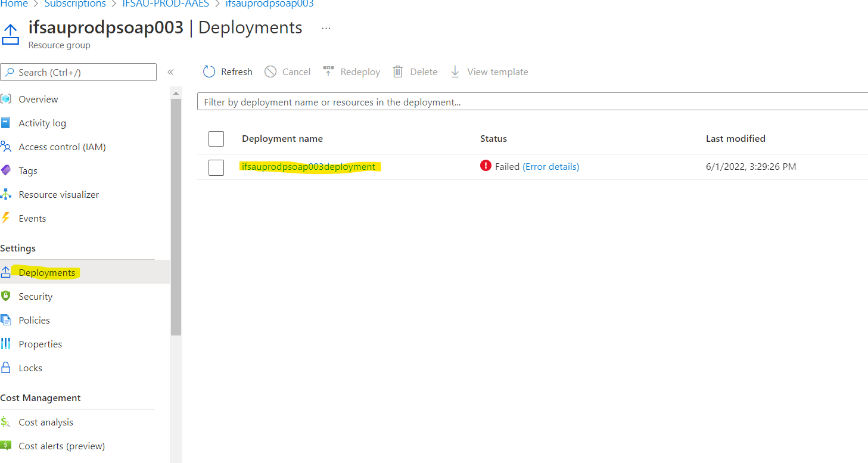This screenshot has height=463, width=868.
Task: Click the Security green shield icon
Action: [6, 296]
